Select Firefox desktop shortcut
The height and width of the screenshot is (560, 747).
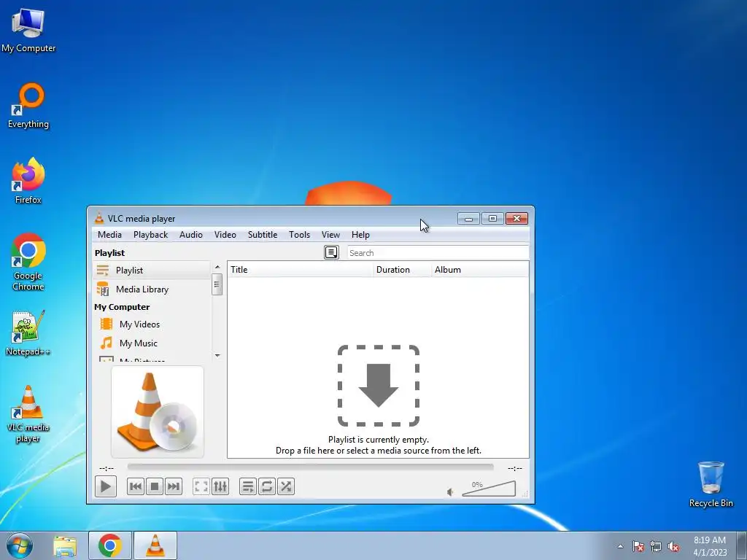28,181
